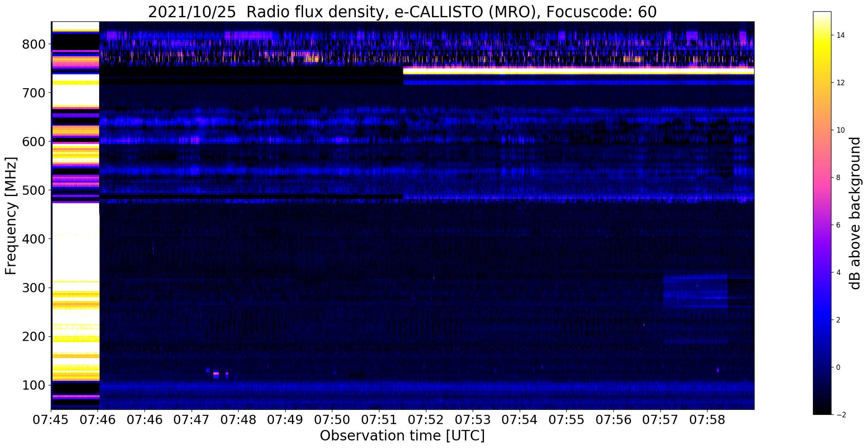Select the 07:45 time tick label
This screenshot has width=868, height=448.
coord(51,420)
